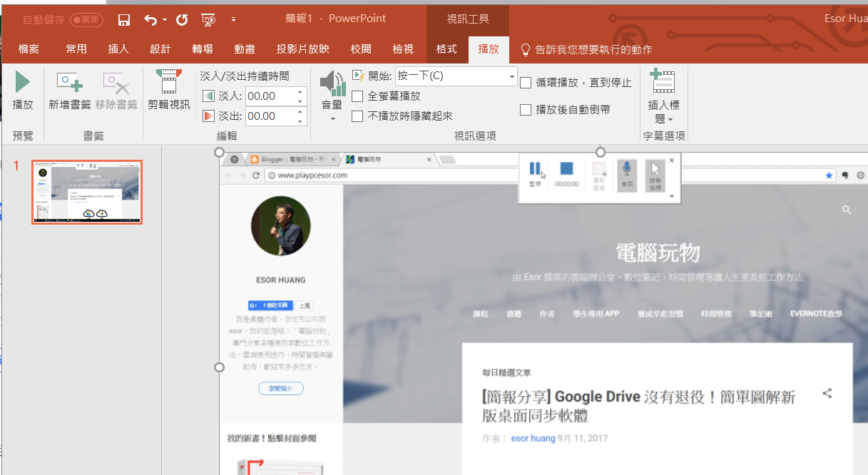868x475 pixels.
Task: Toggle the microphone audio button
Action: (x=627, y=174)
